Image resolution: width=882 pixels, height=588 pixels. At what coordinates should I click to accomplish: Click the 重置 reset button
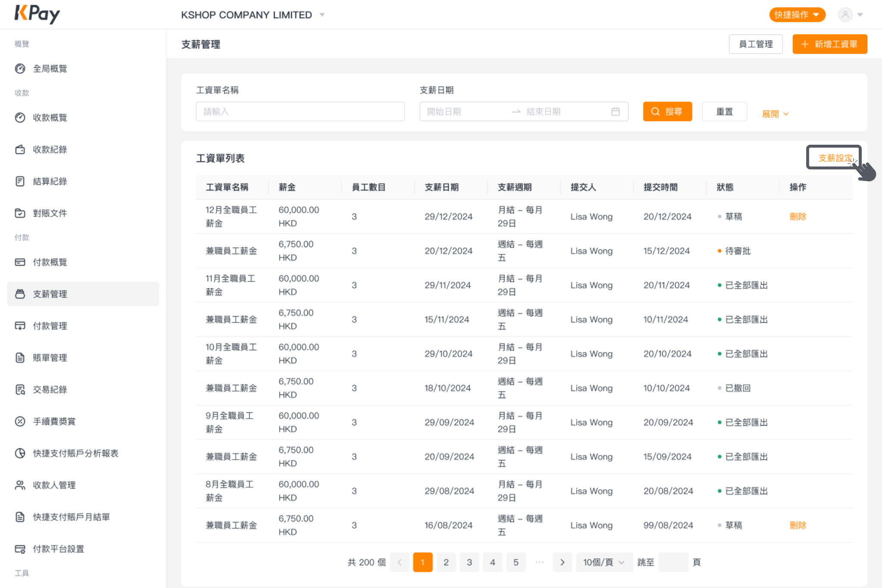[724, 112]
